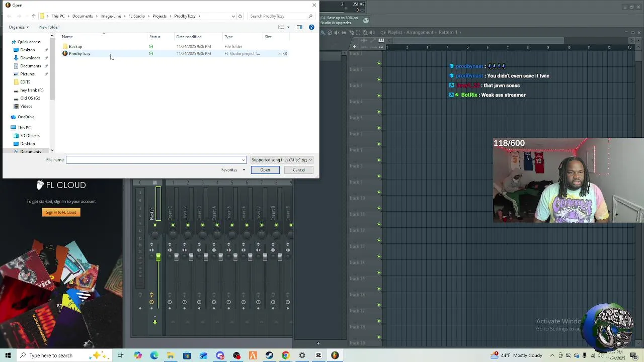644x362 pixels.
Task: Click the Projects breadcrumb in address bar
Action: point(159,16)
